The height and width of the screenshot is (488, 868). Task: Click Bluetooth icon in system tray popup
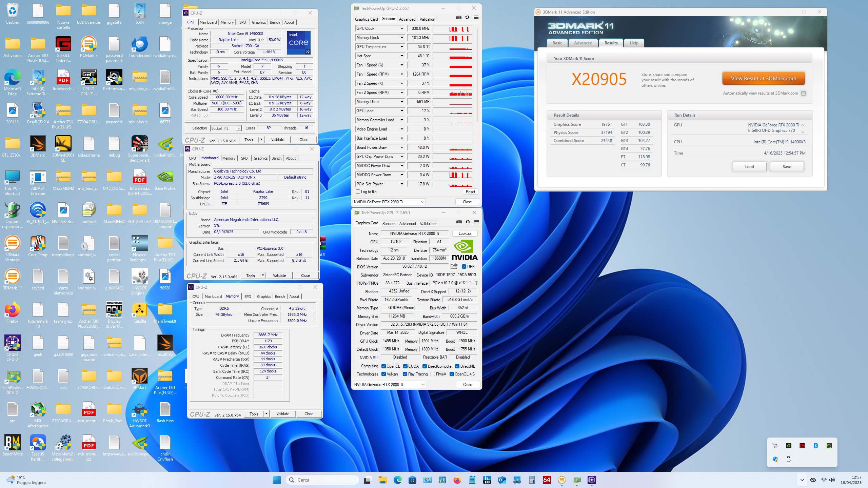[816, 446]
